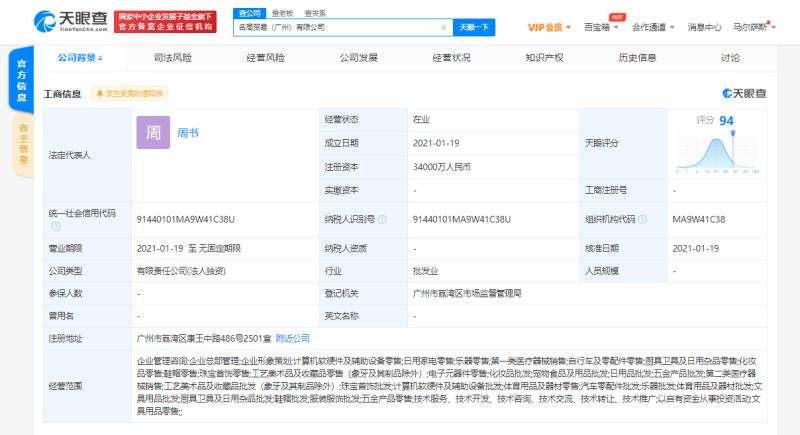Image resolution: width=800 pixels, height=435 pixels.
Task: Open 消息中心 in the header
Action: (705, 28)
